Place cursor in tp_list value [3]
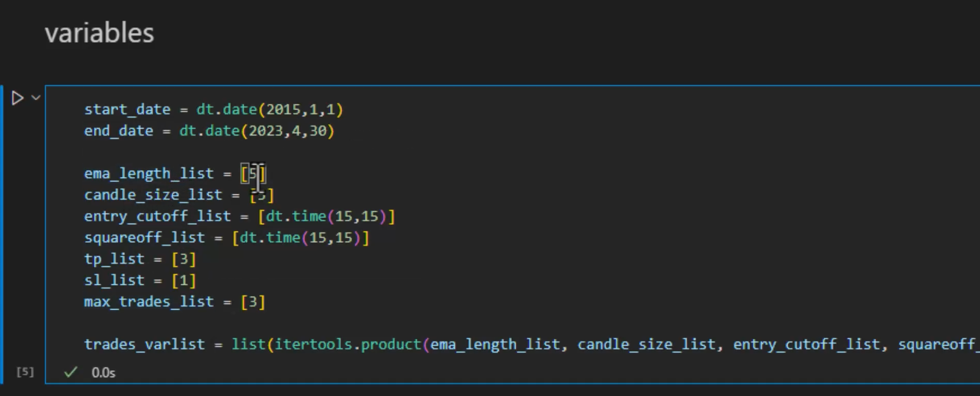This screenshot has width=980, height=396. [184, 259]
